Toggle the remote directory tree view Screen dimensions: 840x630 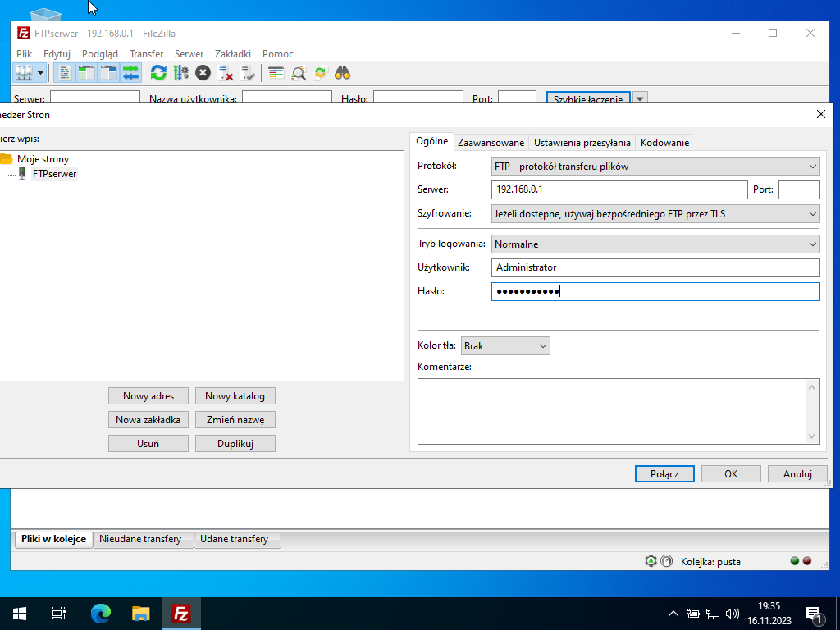coord(109,73)
